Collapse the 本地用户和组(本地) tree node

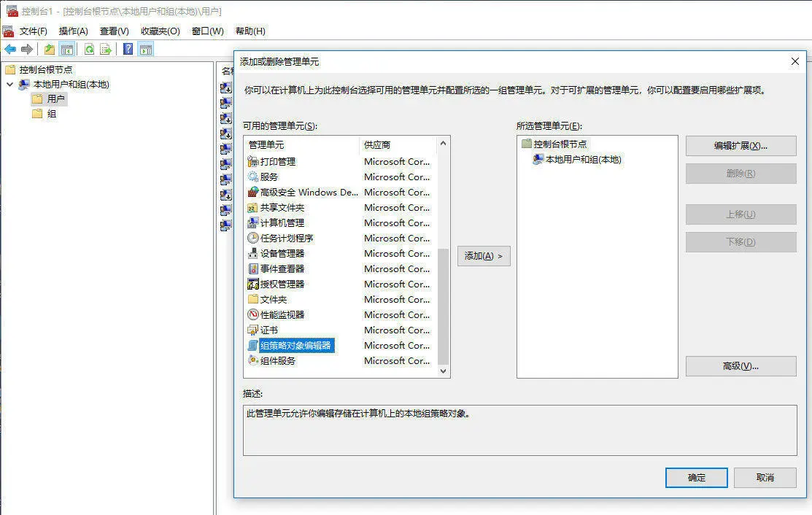pos(9,84)
